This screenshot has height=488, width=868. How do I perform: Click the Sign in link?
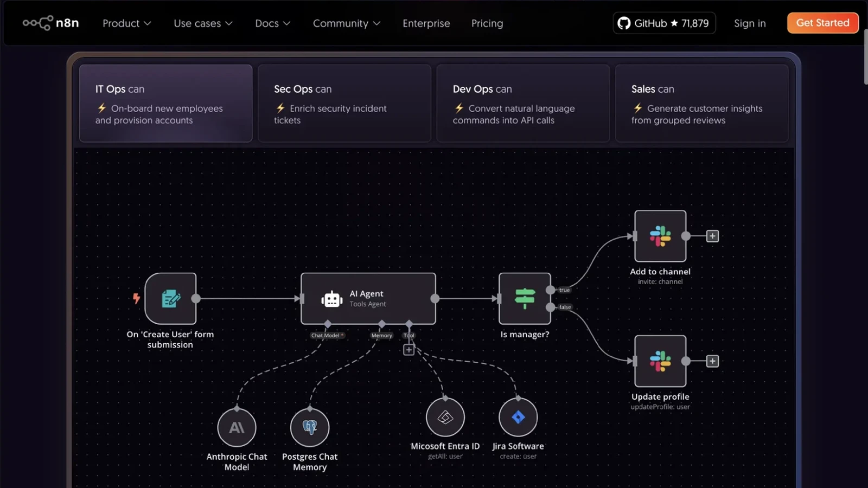coord(750,23)
